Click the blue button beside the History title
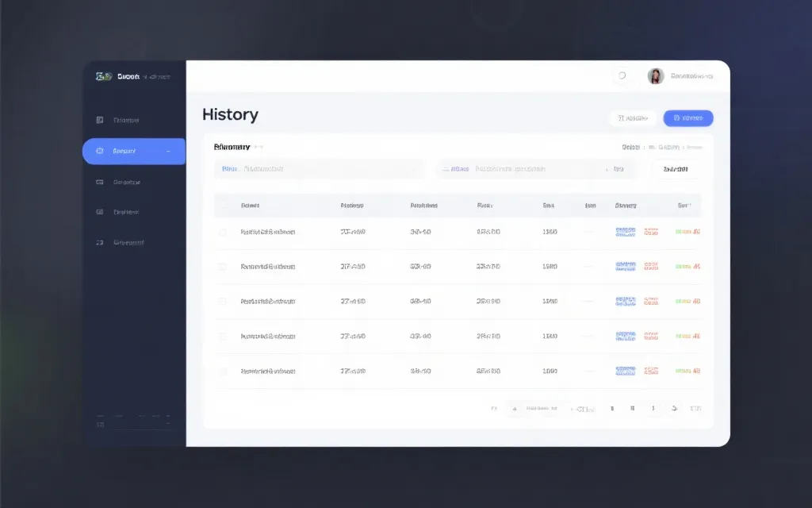This screenshot has height=508, width=812. click(x=688, y=118)
